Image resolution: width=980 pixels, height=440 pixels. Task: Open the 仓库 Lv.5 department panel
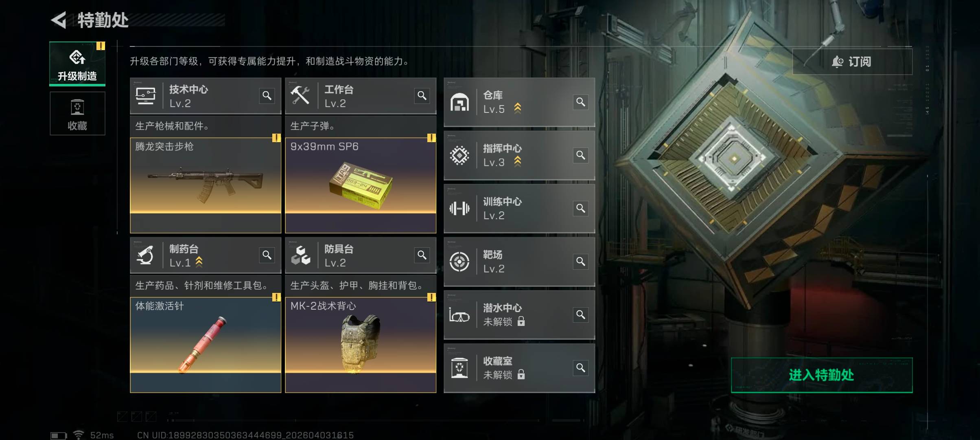pos(519,102)
